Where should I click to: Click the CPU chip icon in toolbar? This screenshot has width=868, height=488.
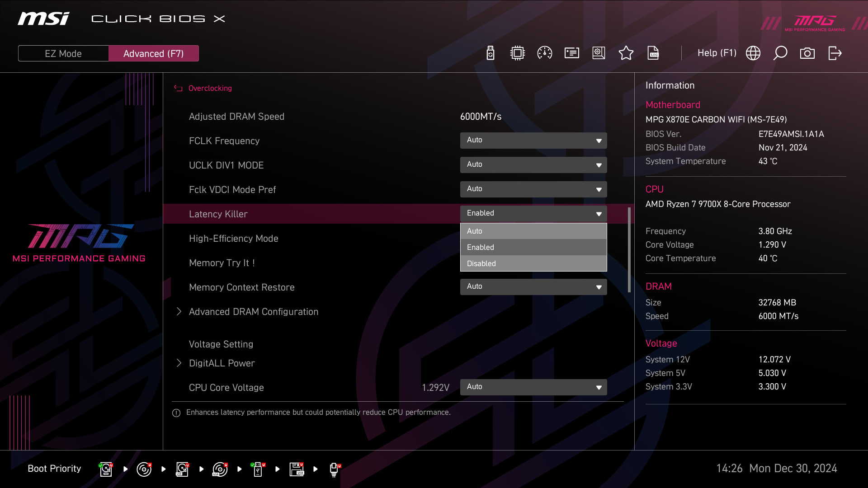517,53
